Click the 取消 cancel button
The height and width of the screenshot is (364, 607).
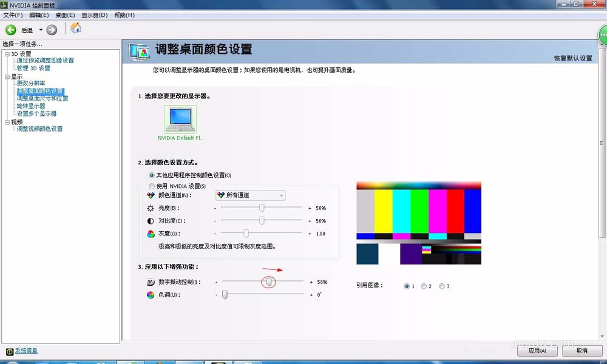[582, 351]
